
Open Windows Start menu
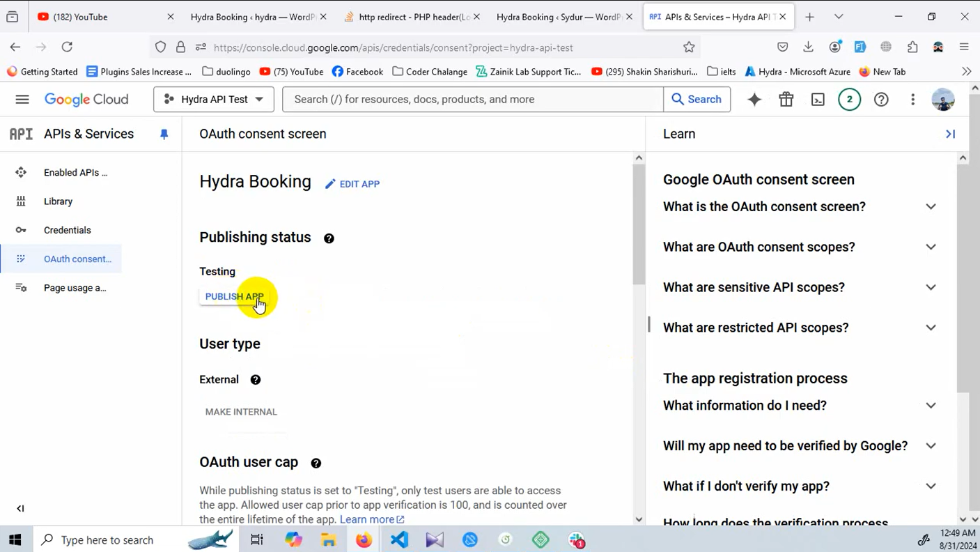[15, 539]
